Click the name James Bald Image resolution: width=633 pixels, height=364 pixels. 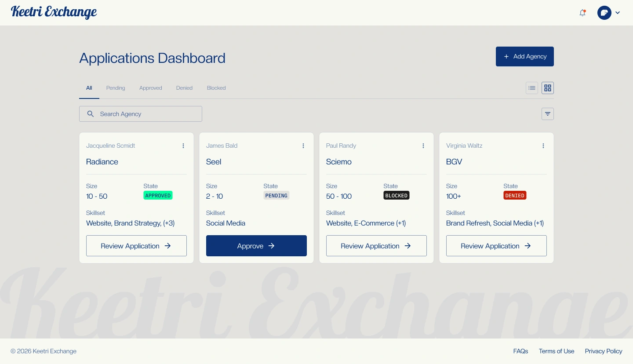(222, 146)
